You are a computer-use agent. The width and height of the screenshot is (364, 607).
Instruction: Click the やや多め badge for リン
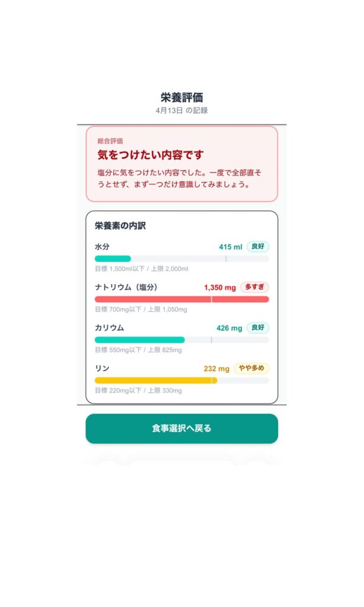coord(251,368)
